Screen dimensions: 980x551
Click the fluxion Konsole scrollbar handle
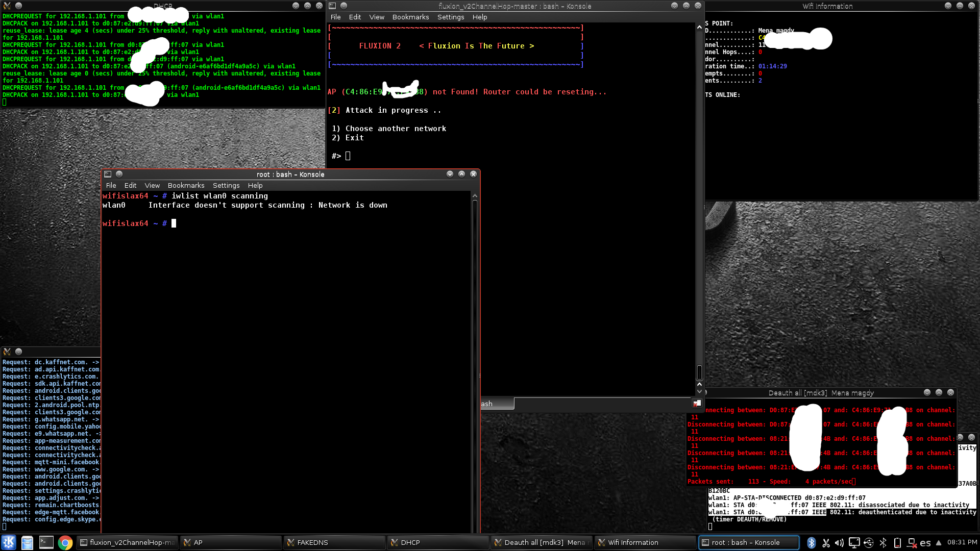(699, 372)
